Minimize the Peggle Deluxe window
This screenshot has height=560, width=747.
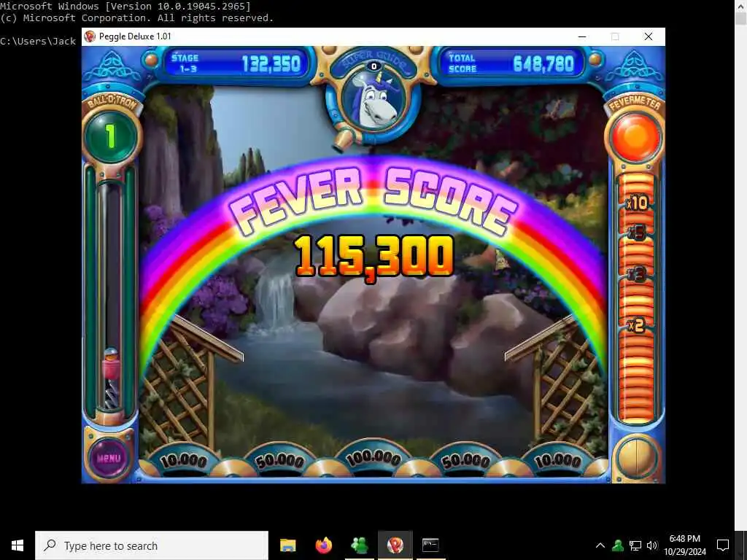[582, 36]
